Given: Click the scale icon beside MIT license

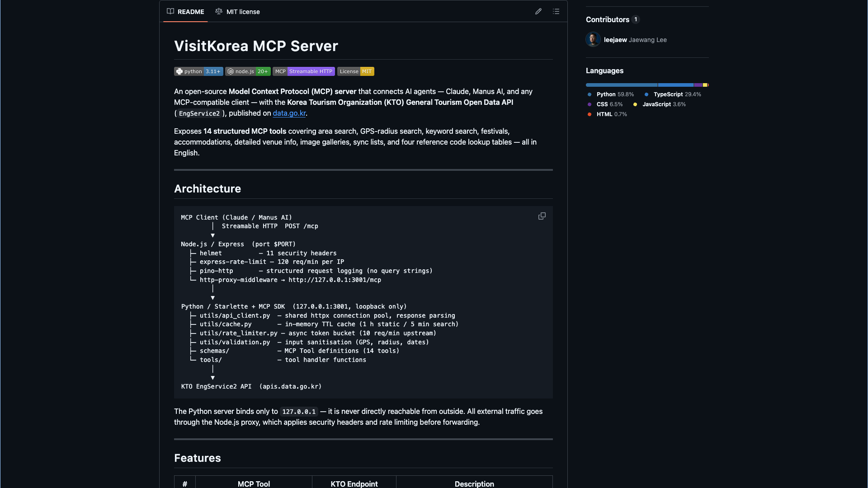Looking at the screenshot, I should point(219,12).
